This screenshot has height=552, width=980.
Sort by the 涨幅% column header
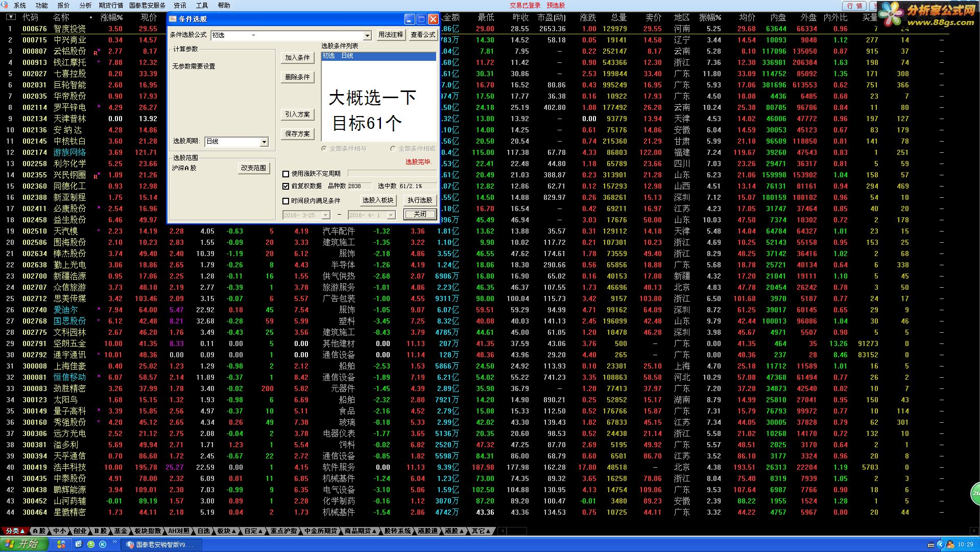112,17
